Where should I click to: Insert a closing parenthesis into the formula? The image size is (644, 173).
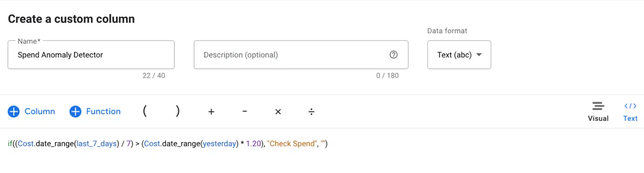[178, 111]
